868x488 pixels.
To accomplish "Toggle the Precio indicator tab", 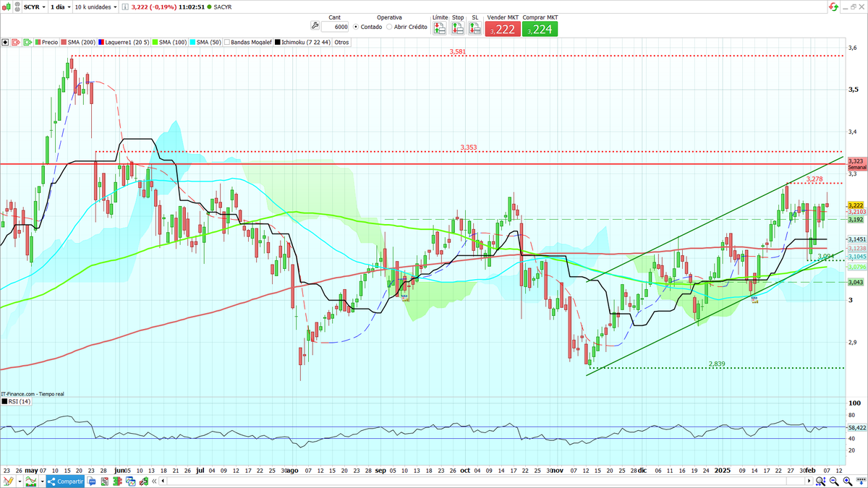I will click(47, 42).
